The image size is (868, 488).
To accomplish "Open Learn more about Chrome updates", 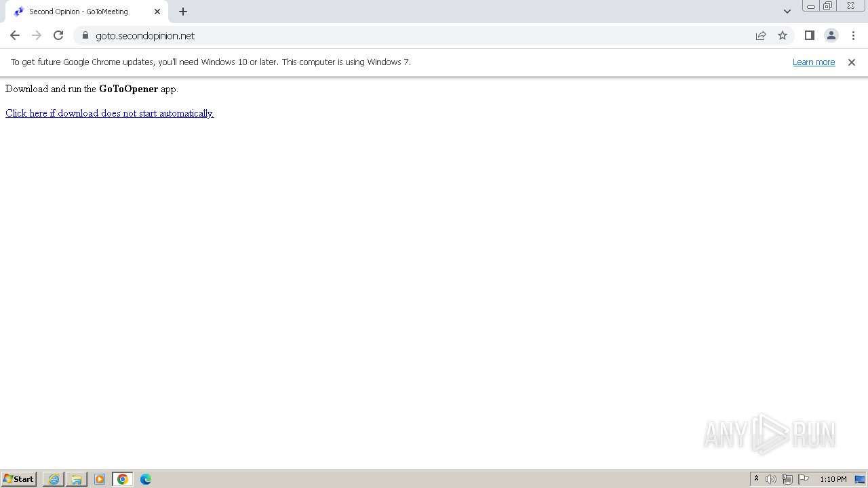I will [814, 62].
